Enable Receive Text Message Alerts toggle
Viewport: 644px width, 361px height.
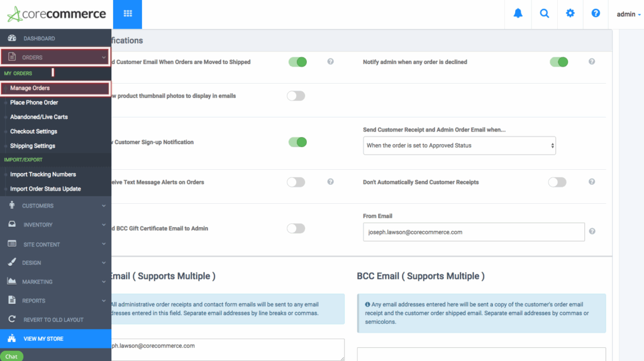coord(296,182)
